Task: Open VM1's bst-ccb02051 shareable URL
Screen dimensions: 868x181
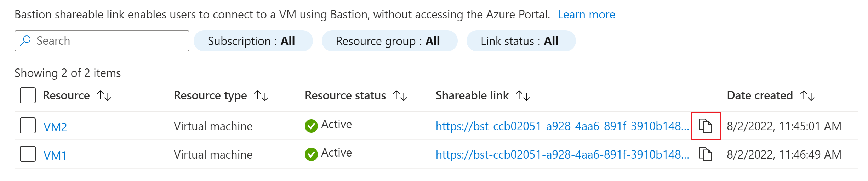Action: pos(562,154)
